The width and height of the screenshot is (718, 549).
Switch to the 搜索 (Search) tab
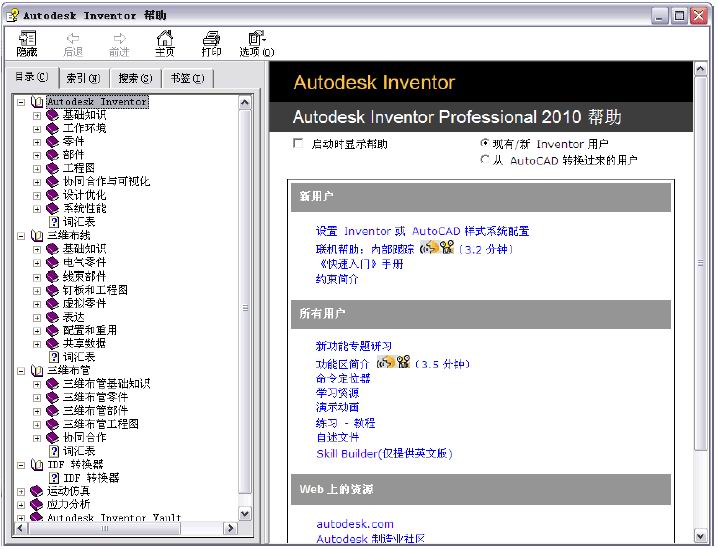[x=135, y=78]
